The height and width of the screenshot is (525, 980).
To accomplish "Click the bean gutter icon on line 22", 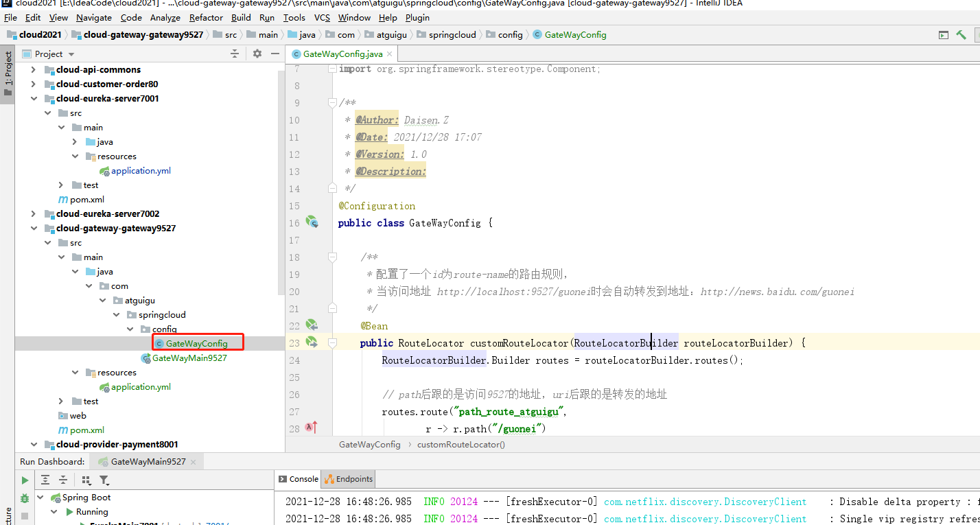I will [312, 325].
